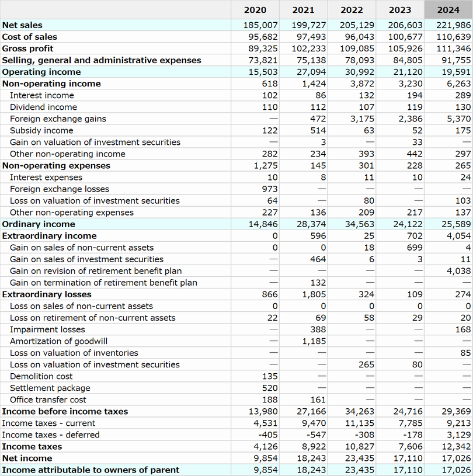Image resolution: width=473 pixels, height=476 pixels.
Task: Click the Non-operating expenses row label
Action: (x=56, y=166)
